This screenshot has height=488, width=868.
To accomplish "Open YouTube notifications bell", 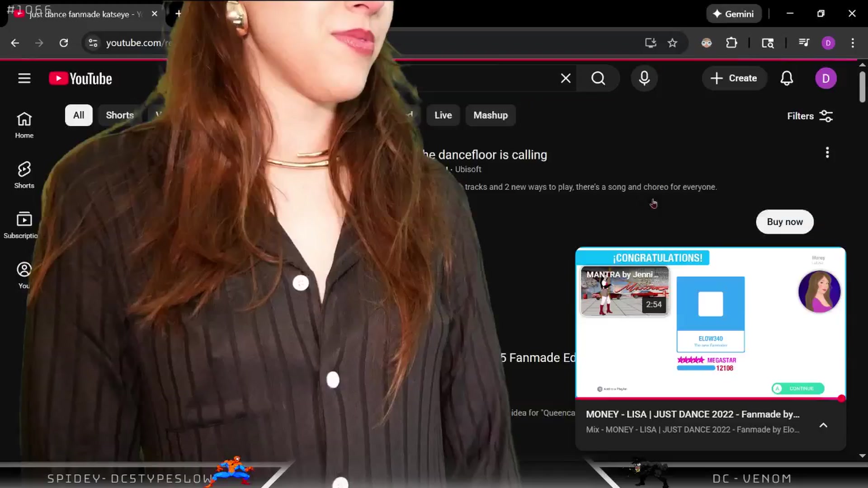I will (x=787, y=79).
